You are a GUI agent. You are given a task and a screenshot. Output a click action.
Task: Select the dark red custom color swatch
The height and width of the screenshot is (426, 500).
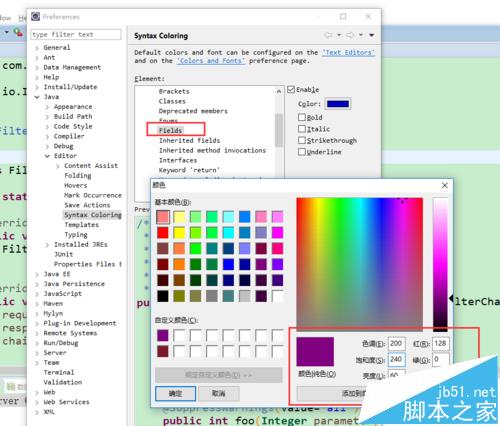(x=163, y=351)
